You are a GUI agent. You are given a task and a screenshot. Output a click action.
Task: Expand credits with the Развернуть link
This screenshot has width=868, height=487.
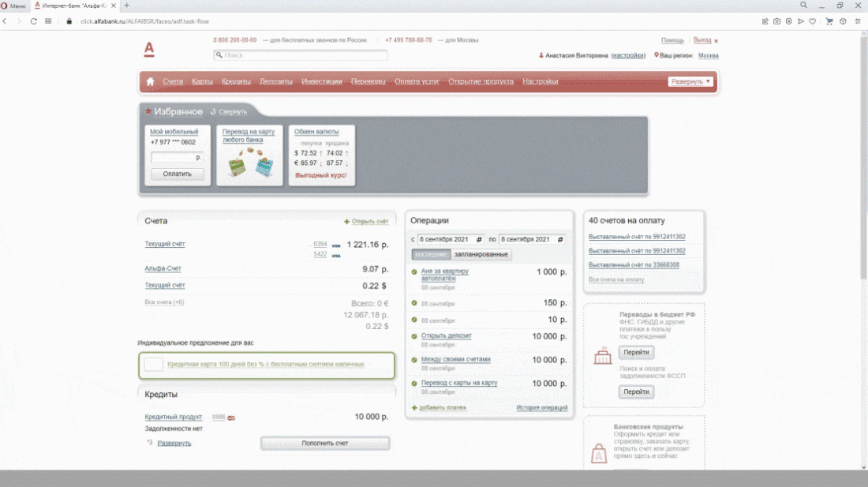coord(174,444)
